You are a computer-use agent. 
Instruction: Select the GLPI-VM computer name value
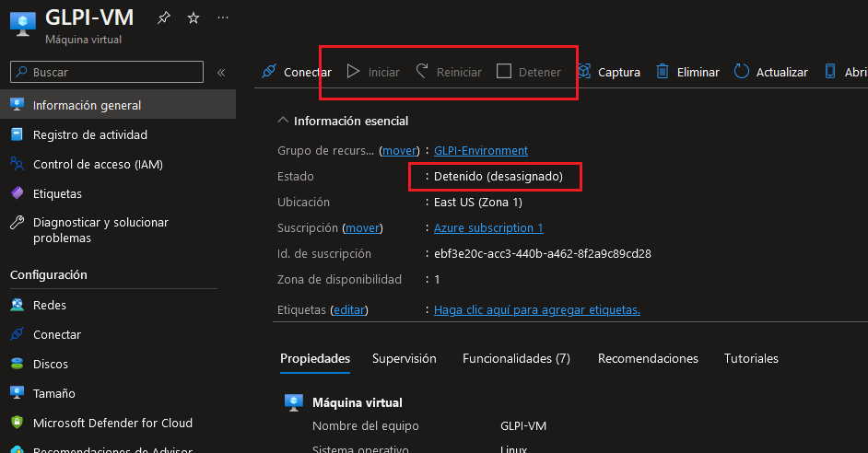tap(523, 426)
